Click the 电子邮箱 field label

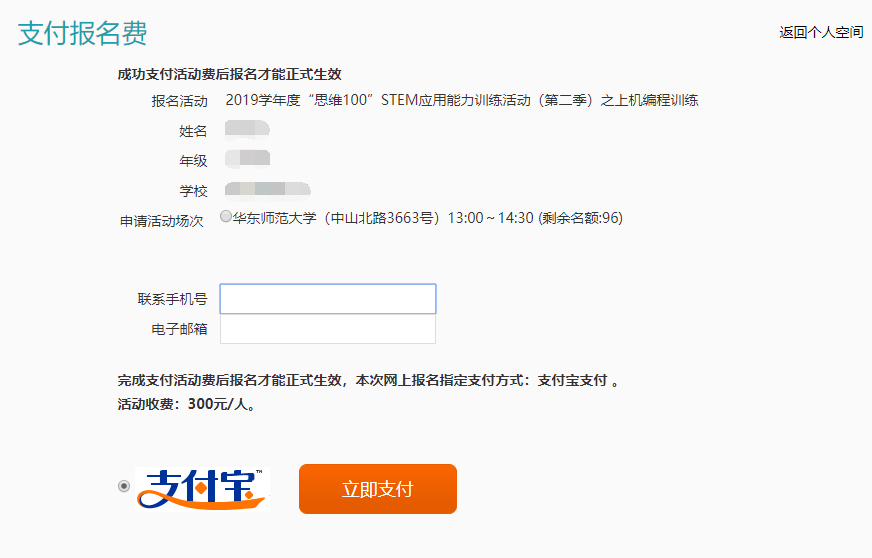179,329
